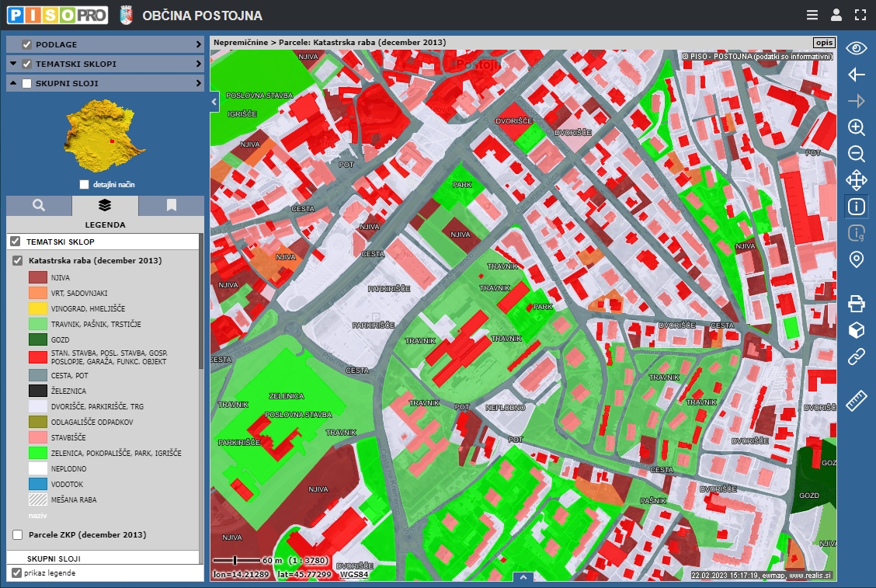
Task: Enable the detajlni način checkbox
Action: pyautogui.click(x=85, y=185)
